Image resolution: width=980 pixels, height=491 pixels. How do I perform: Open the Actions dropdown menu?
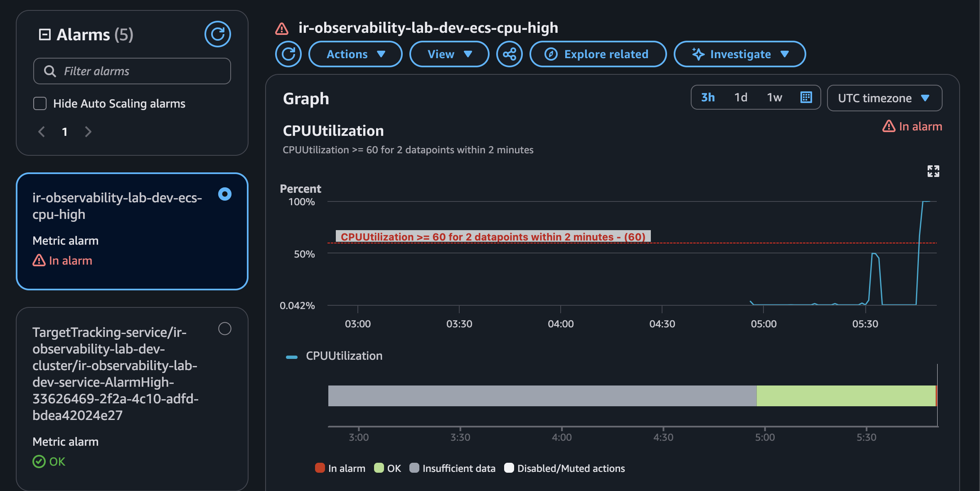[x=355, y=54]
